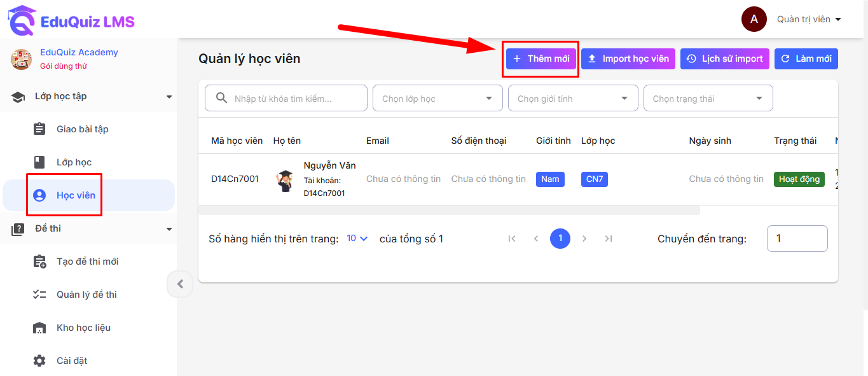Open the student avatar of Nguyễn Văn
Viewport: 868px width, 376px height.
[285, 180]
